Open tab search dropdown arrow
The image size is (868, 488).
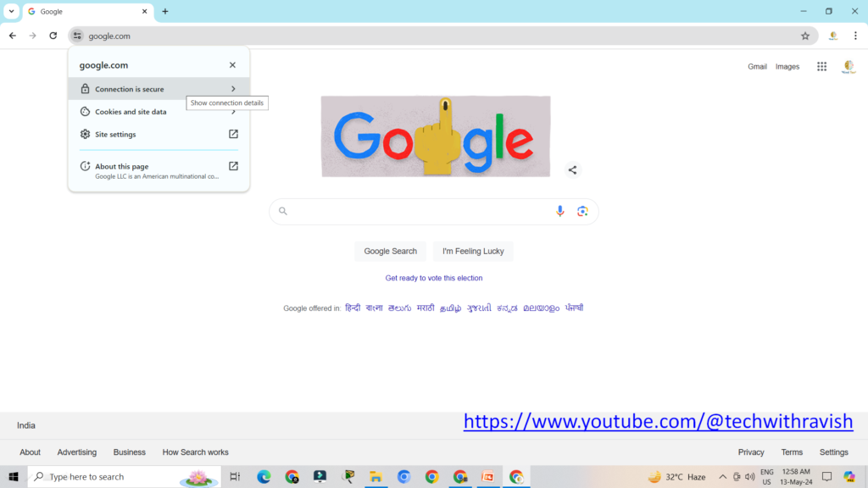12,12
